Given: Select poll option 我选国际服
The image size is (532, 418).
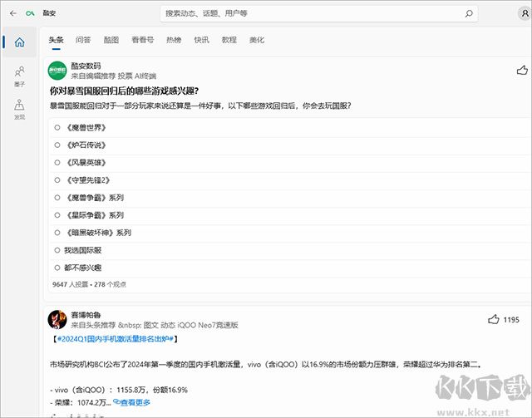Looking at the screenshot, I should [x=57, y=250].
